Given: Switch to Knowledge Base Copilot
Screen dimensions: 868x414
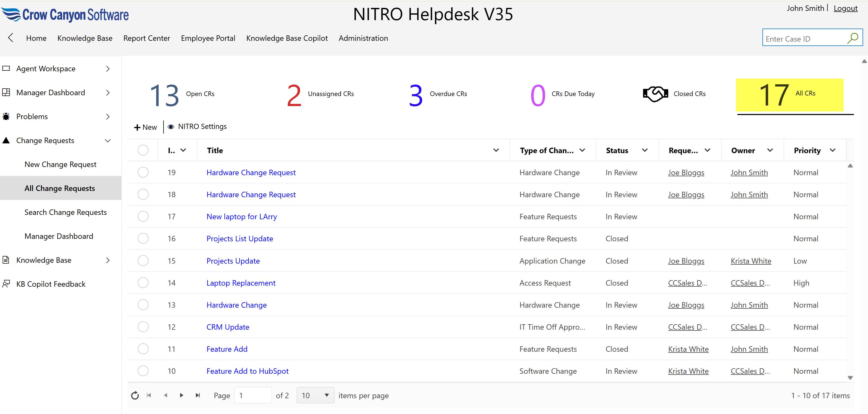Looking at the screenshot, I should tap(287, 38).
